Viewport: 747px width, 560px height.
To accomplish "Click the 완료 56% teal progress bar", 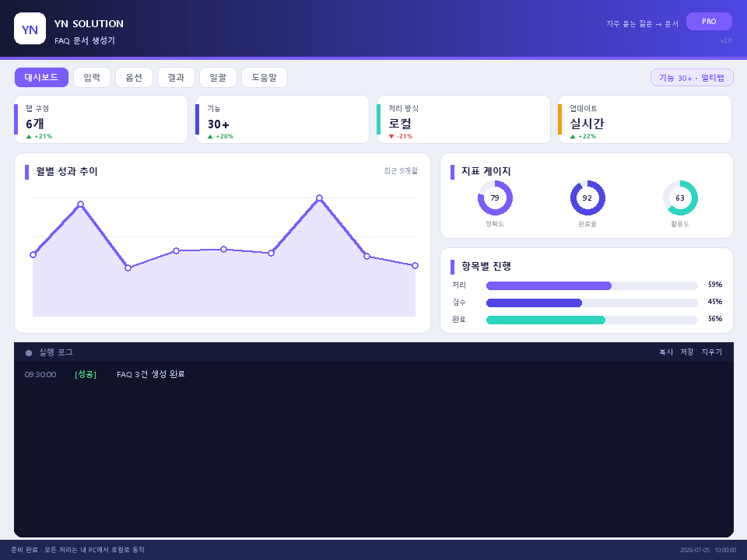I will click(x=591, y=320).
